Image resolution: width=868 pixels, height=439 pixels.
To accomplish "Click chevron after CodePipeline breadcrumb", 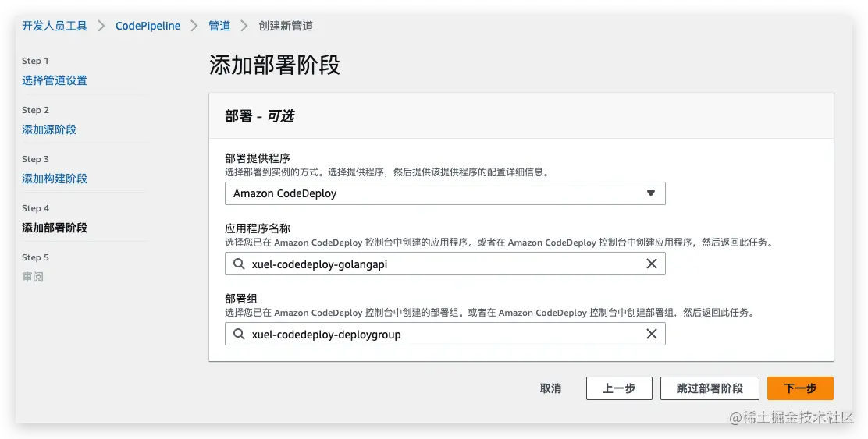I will (x=194, y=26).
